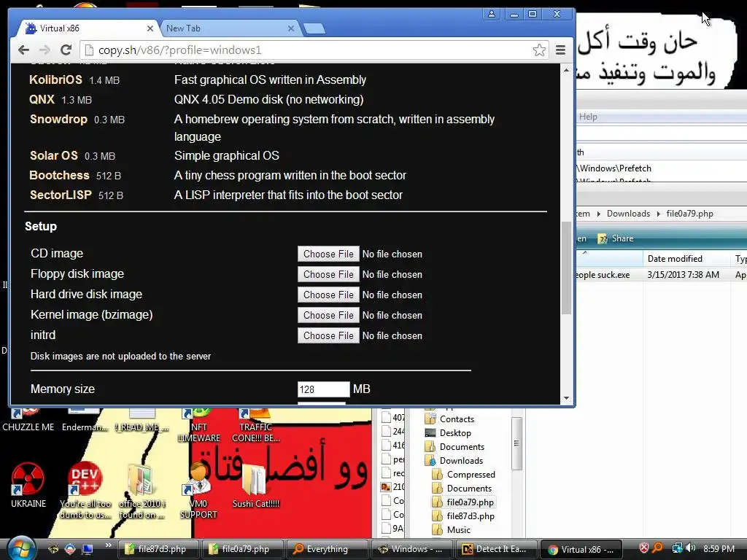Click the Chrome profile user icon
The height and width of the screenshot is (560, 747).
[491, 14]
